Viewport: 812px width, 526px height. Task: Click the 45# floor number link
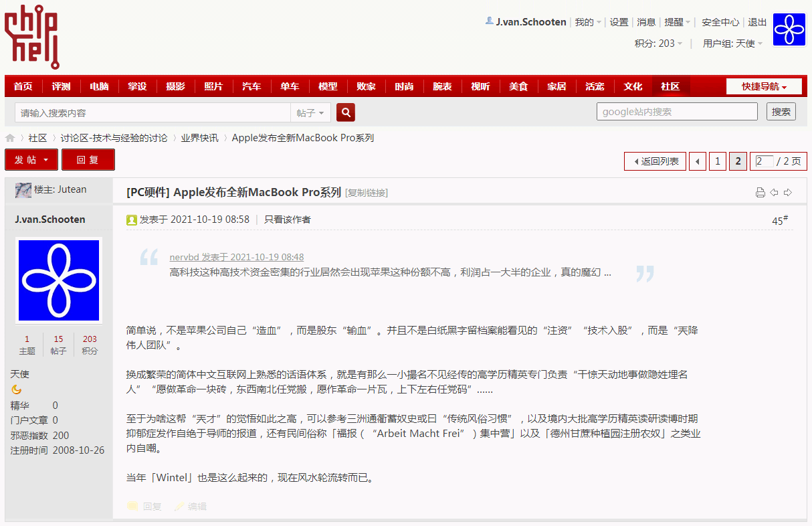(x=780, y=220)
